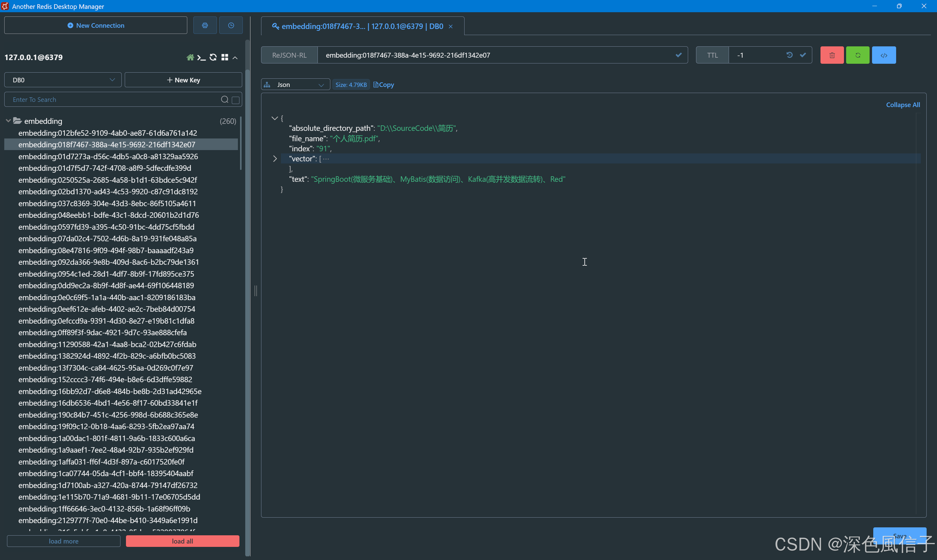
Task: Click the Enter To Search field
Action: point(113,100)
